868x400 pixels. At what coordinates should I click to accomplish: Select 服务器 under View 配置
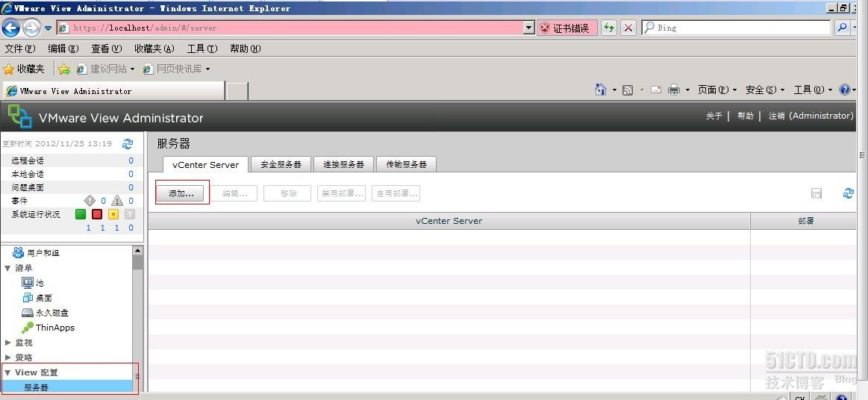pos(67,387)
